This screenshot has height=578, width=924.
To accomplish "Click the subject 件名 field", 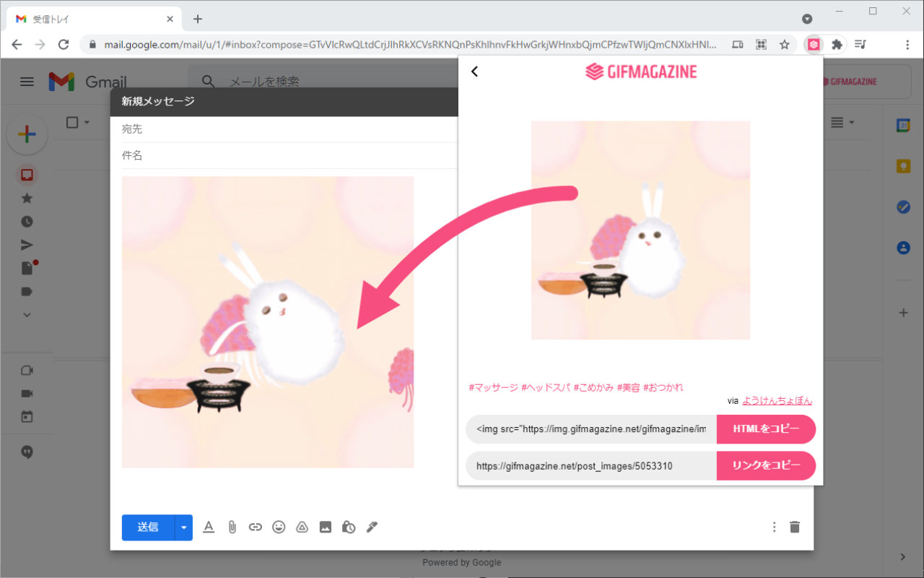I will click(x=289, y=155).
